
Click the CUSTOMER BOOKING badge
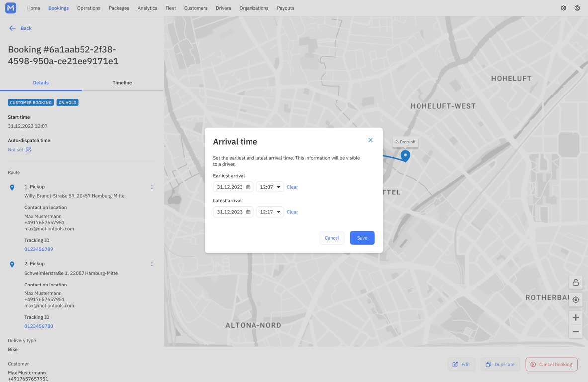tap(31, 103)
